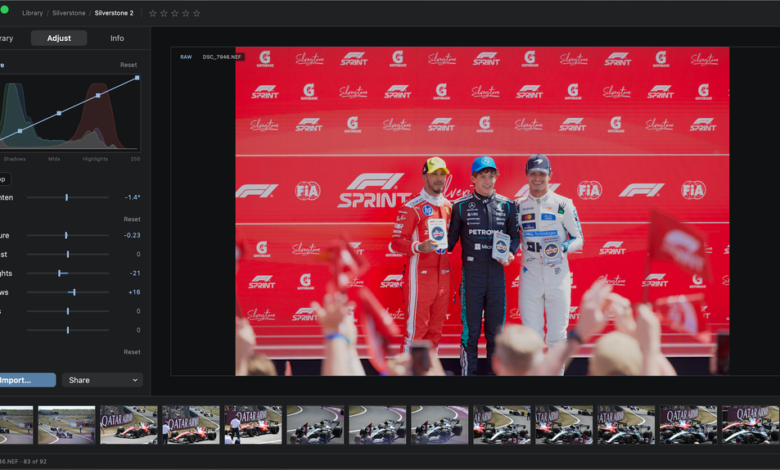Click the Highlights slider handle at -21

[x=59, y=273]
